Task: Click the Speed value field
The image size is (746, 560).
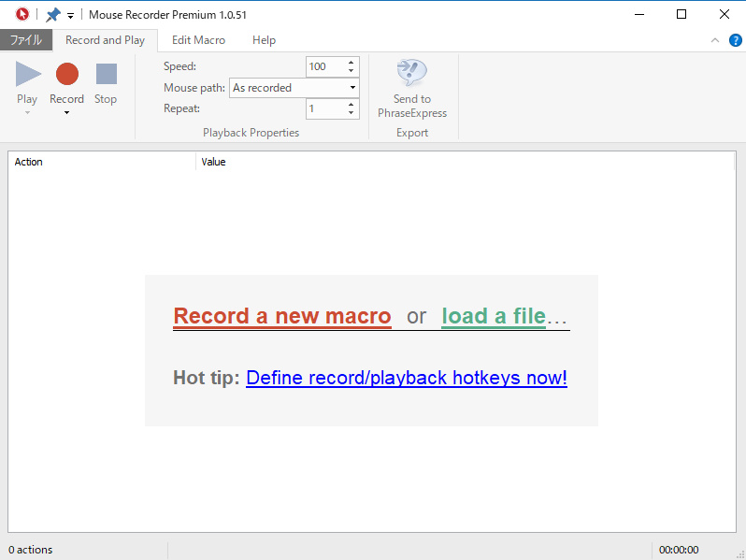Action: [325, 66]
